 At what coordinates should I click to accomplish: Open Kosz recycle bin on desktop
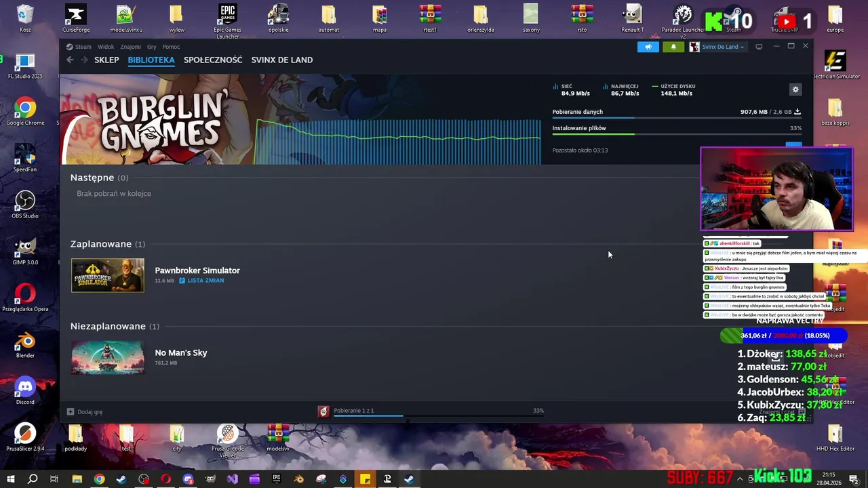click(x=25, y=18)
